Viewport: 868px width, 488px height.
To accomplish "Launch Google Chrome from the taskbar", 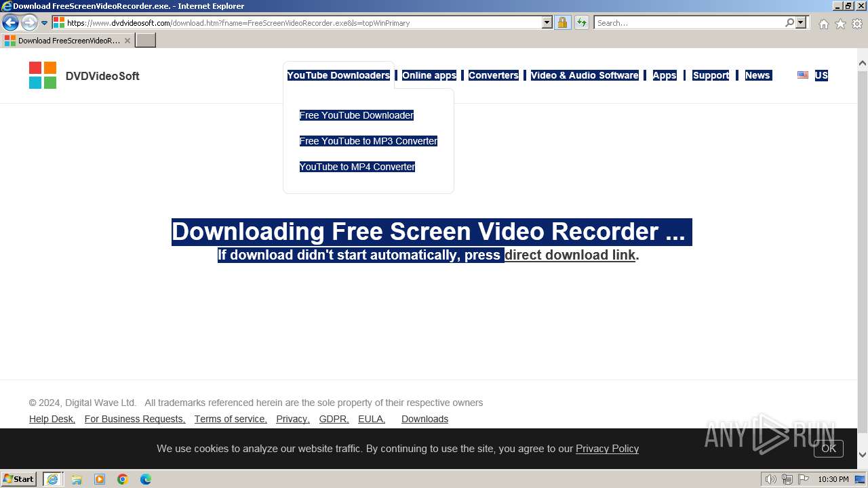I will coord(123,479).
